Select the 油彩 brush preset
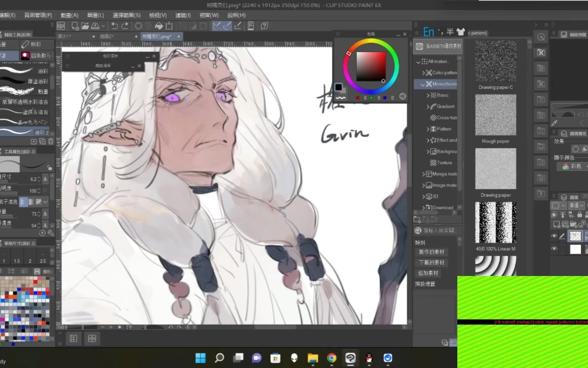Image resolution: width=588 pixels, height=368 pixels. pyautogui.click(x=25, y=71)
